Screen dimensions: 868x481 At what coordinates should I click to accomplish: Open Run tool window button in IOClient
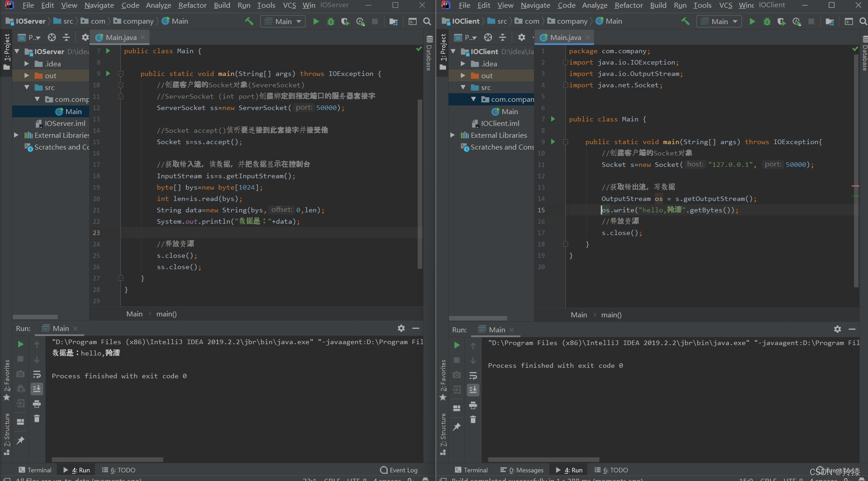(569, 470)
